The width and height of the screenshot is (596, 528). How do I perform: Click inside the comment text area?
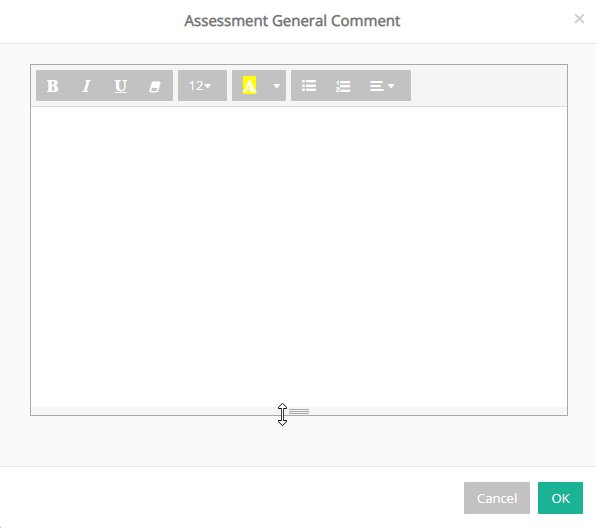(x=299, y=257)
